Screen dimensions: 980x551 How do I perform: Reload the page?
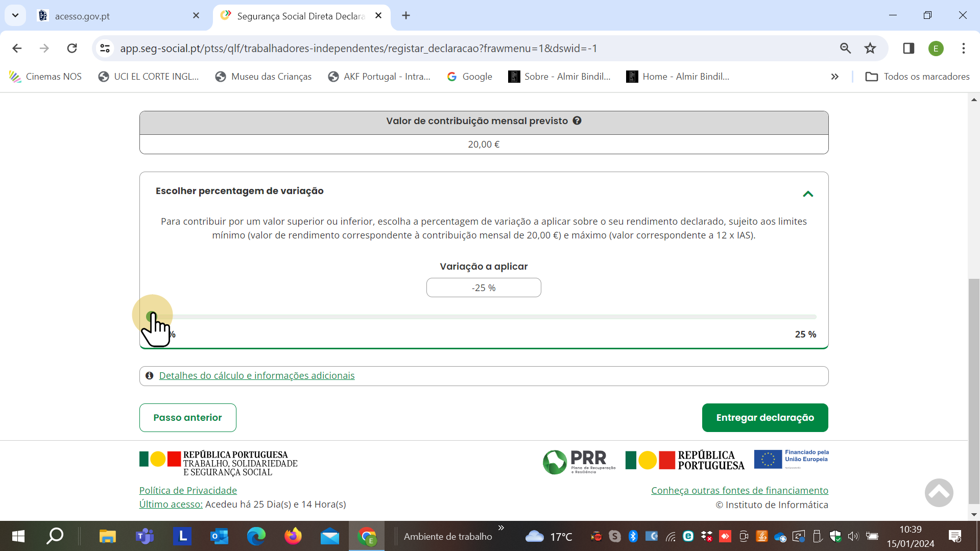click(72, 49)
